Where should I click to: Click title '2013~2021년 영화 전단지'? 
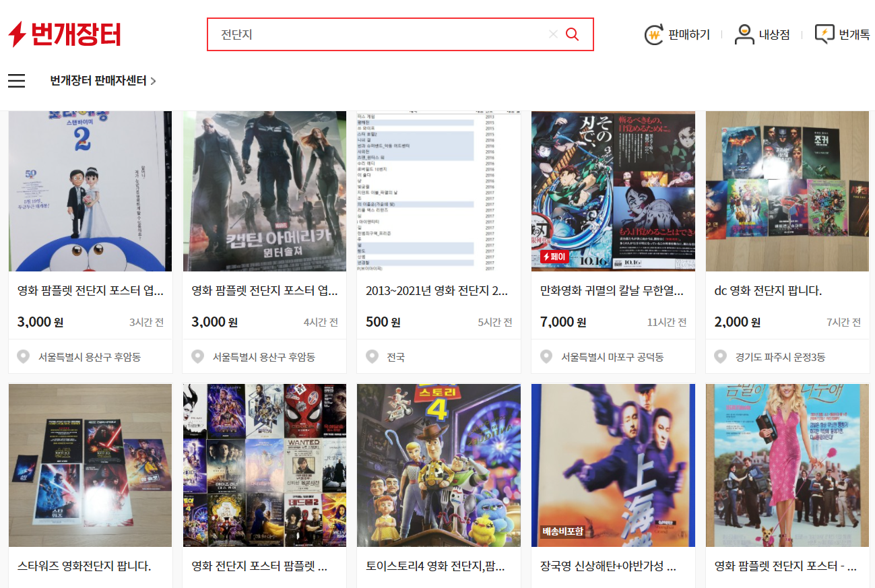(437, 291)
